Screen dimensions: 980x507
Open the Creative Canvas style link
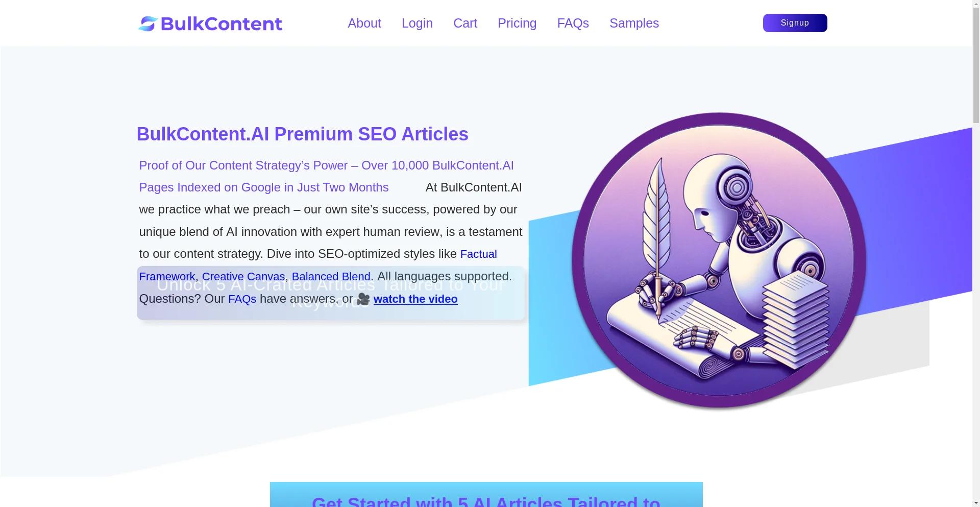[x=243, y=277]
